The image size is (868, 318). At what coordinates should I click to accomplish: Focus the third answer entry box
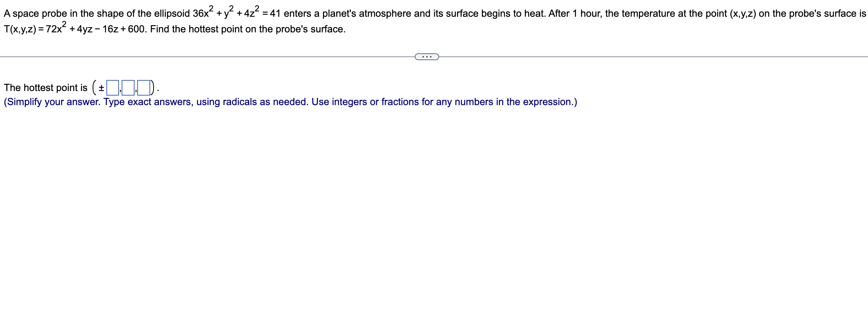pyautogui.click(x=144, y=88)
